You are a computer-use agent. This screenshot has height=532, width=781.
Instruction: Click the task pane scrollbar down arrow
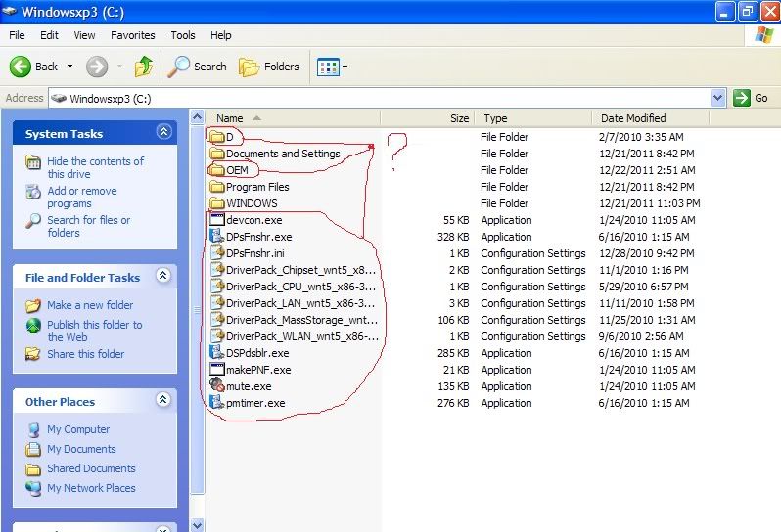pos(198,525)
